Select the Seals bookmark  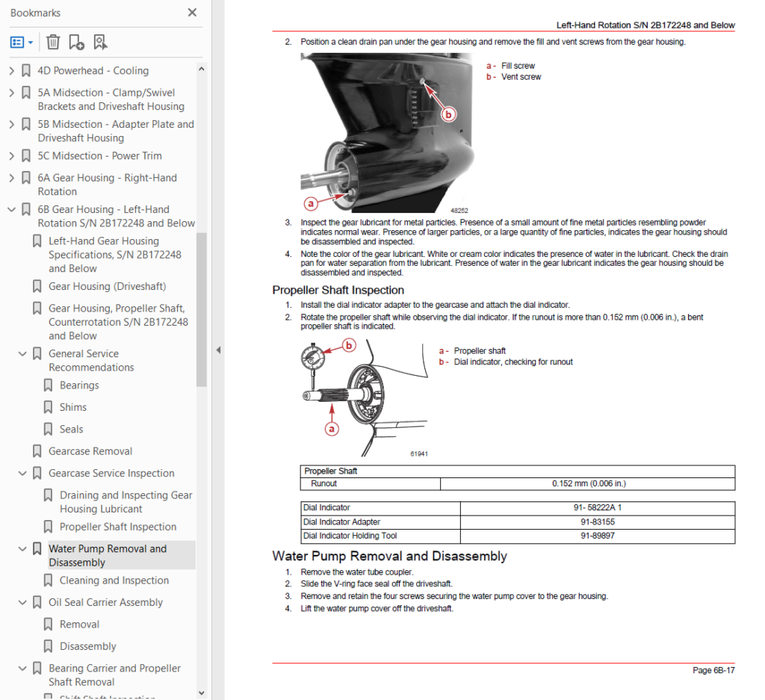(71, 430)
